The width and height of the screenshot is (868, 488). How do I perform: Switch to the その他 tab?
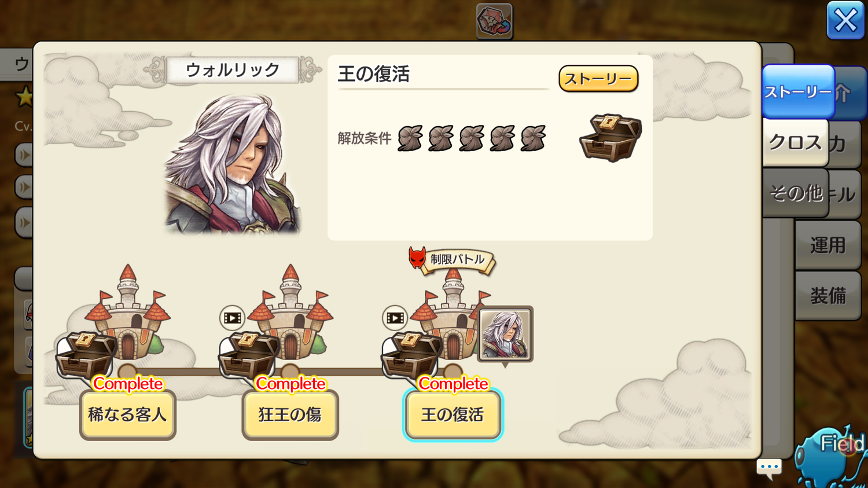coord(795,193)
